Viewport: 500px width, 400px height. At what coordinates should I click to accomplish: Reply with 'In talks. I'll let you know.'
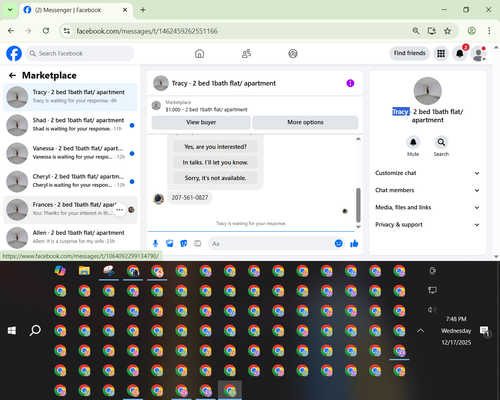tap(215, 162)
